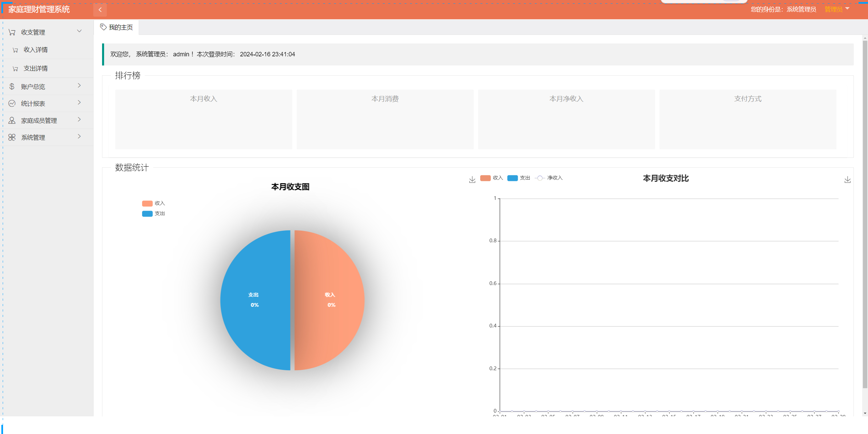Open the 支出详情 submenu item
Screen dimensions: 868x434
point(36,69)
